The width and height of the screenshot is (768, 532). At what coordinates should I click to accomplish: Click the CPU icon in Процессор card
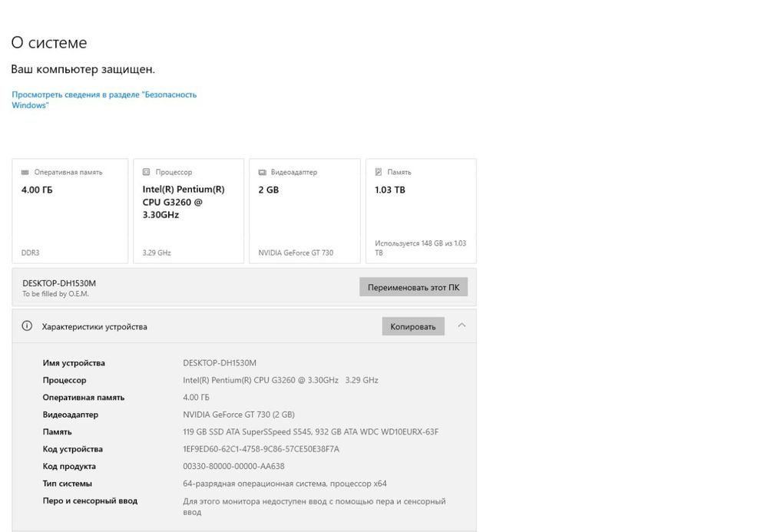point(146,173)
